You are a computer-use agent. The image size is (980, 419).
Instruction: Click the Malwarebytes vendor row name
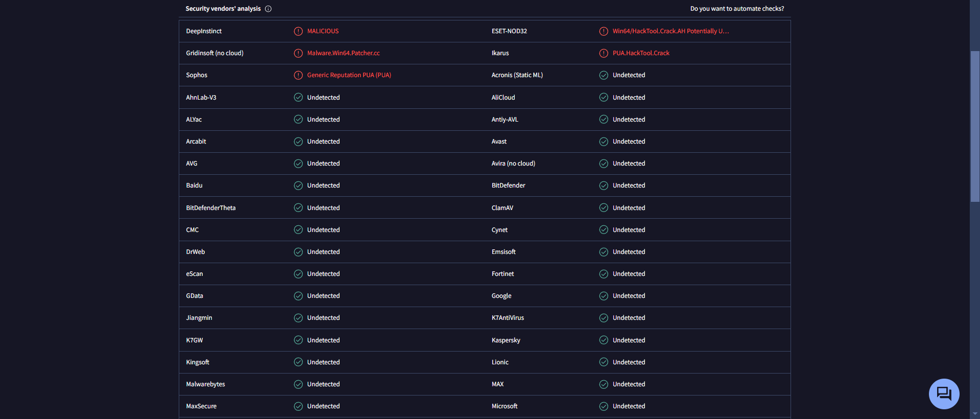click(x=205, y=384)
